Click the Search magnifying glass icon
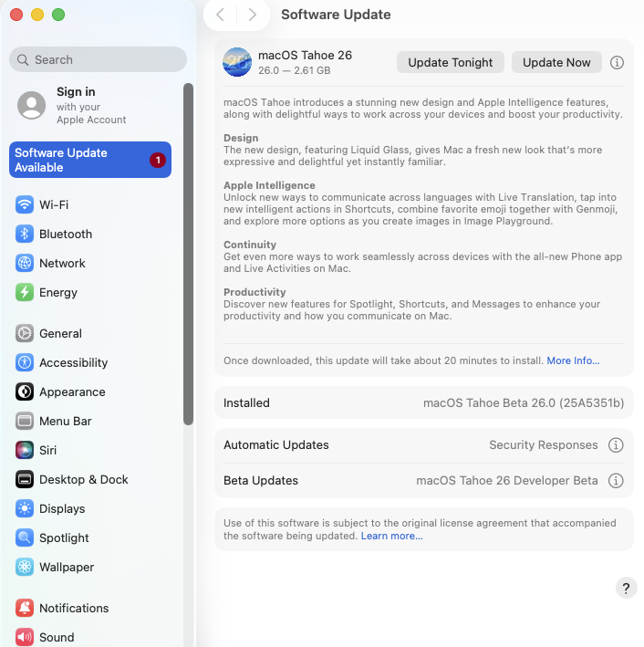644x647 pixels. [23, 60]
